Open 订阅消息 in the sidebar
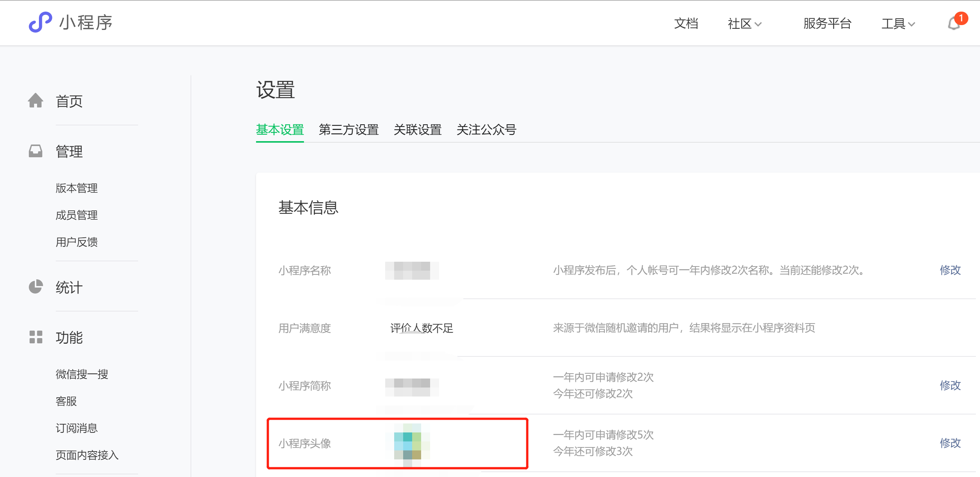 [76, 428]
